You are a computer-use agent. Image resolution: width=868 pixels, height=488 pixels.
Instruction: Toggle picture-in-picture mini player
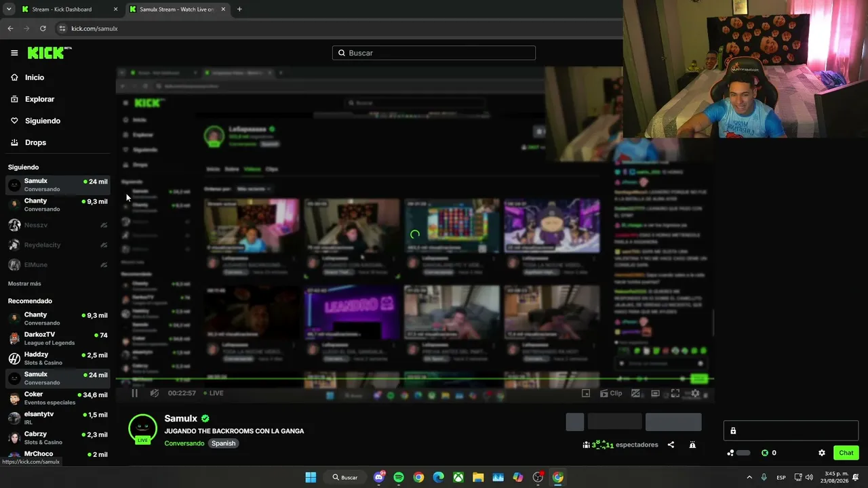(x=586, y=393)
